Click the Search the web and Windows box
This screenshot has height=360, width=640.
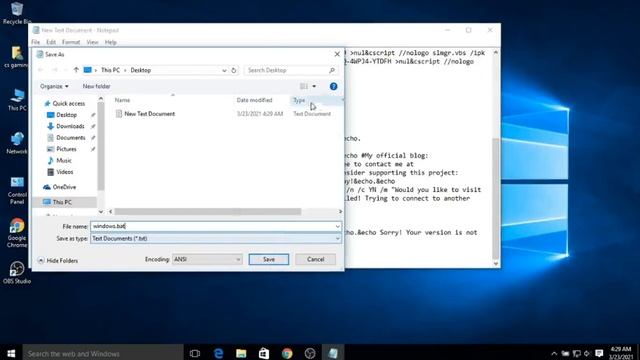(103, 353)
